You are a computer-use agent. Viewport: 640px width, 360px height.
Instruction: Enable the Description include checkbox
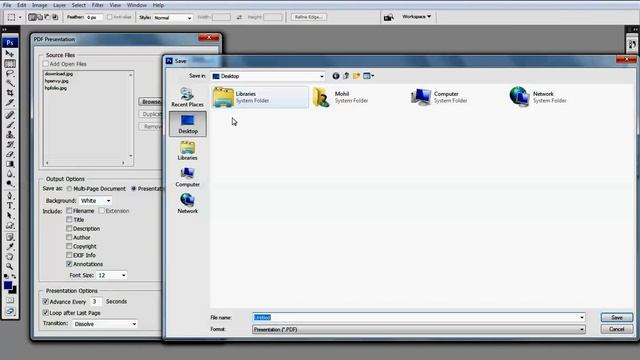69,229
